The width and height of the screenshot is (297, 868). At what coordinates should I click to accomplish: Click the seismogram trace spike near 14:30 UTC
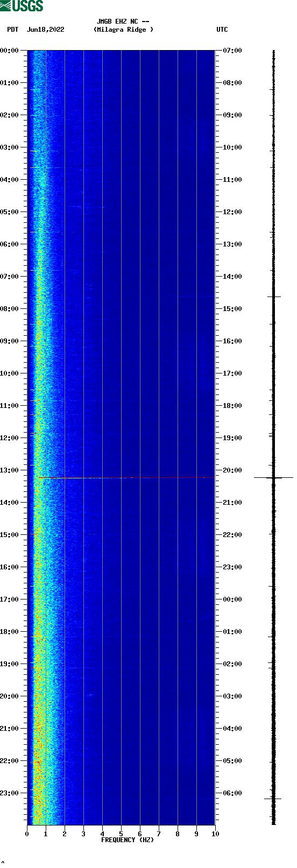pyautogui.click(x=274, y=297)
